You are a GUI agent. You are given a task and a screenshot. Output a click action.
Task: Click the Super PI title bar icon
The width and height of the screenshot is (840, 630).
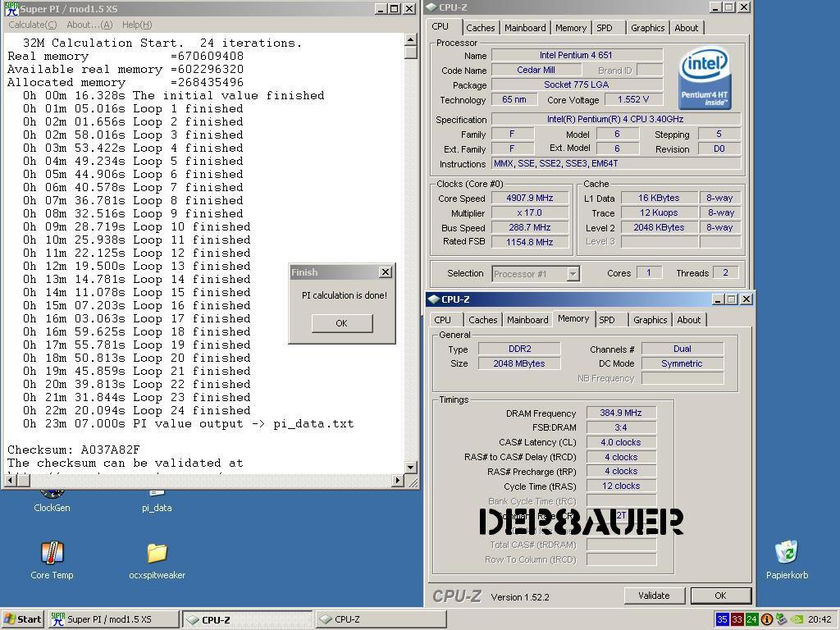tap(11, 8)
